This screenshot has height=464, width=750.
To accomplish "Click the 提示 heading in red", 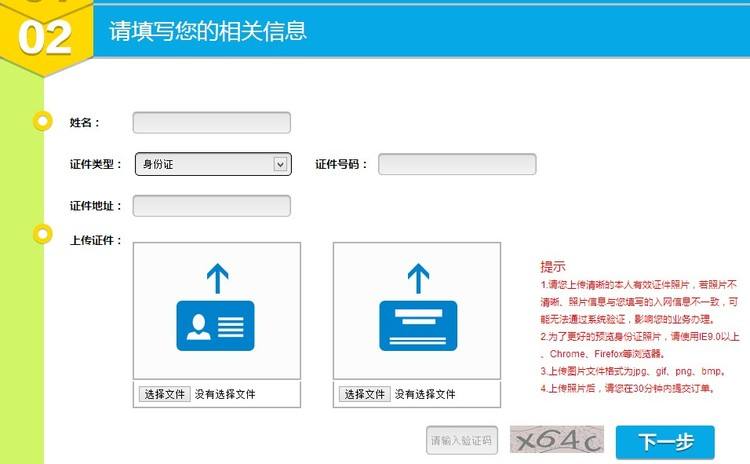I will [x=553, y=266].
